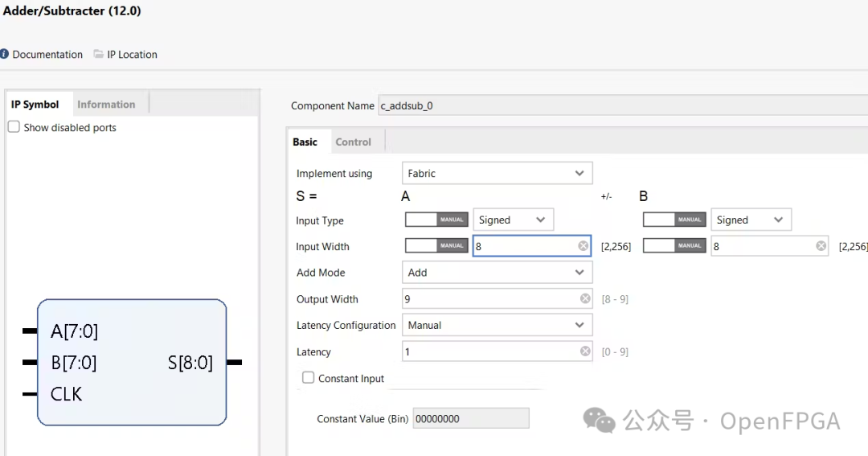Open the Information tab
Viewport: 868px width, 456px height.
point(106,105)
